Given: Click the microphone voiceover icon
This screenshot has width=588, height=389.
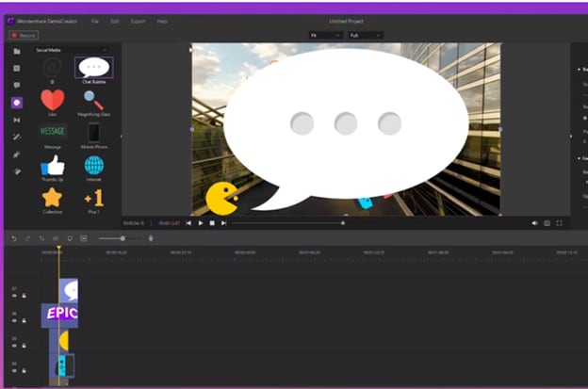Looking at the screenshot, I should pos(151,238).
